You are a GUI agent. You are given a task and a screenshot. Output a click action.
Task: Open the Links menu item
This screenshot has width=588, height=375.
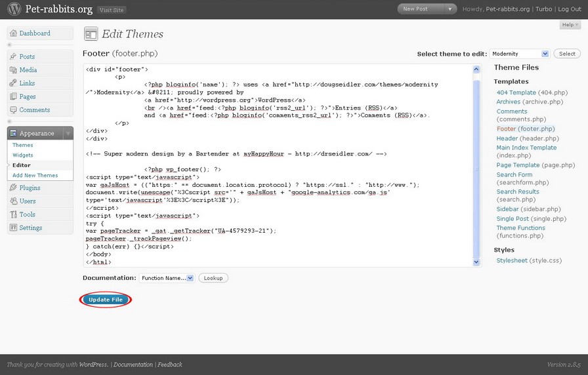27,83
